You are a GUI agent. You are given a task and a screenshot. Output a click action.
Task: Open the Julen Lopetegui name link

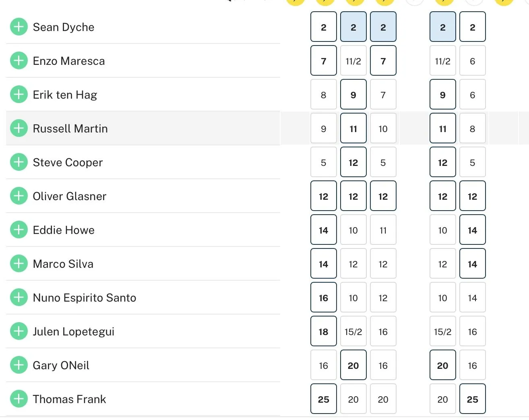click(73, 331)
